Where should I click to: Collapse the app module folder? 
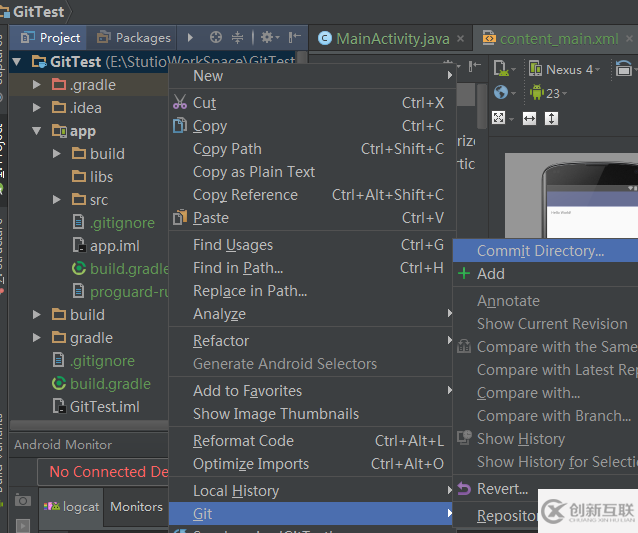tap(37, 131)
